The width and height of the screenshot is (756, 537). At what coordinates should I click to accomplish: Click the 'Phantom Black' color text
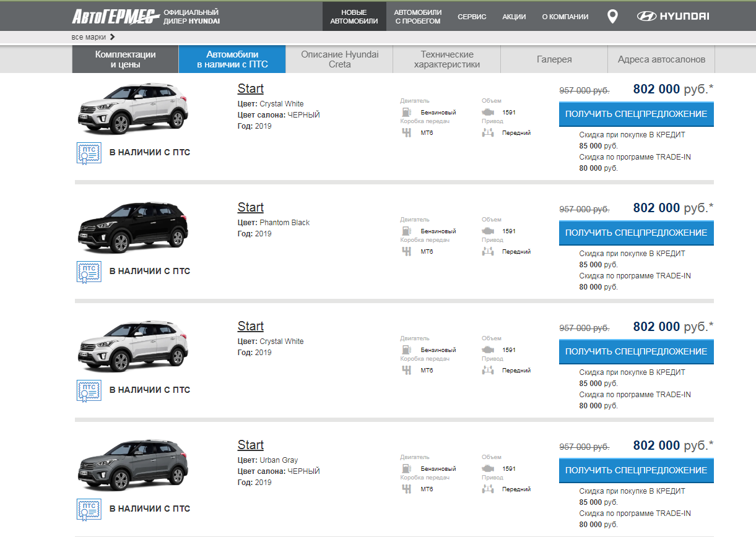(285, 223)
